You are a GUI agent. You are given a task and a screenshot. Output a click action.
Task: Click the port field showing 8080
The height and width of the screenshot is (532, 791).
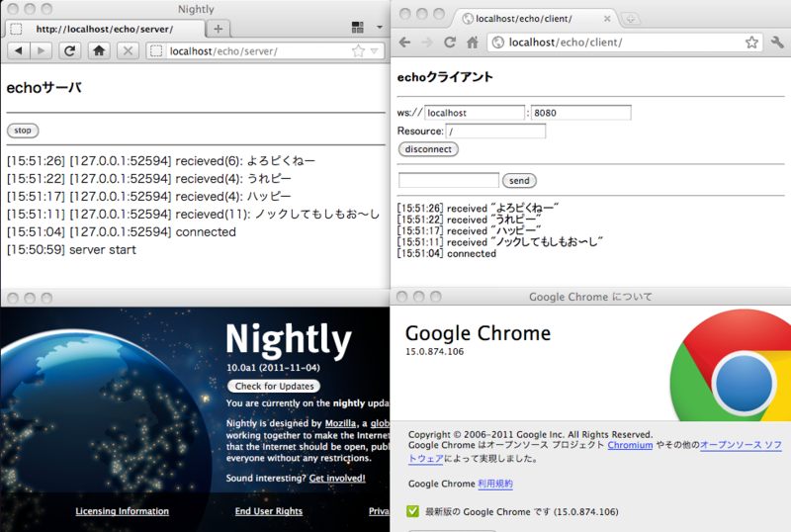(x=580, y=113)
